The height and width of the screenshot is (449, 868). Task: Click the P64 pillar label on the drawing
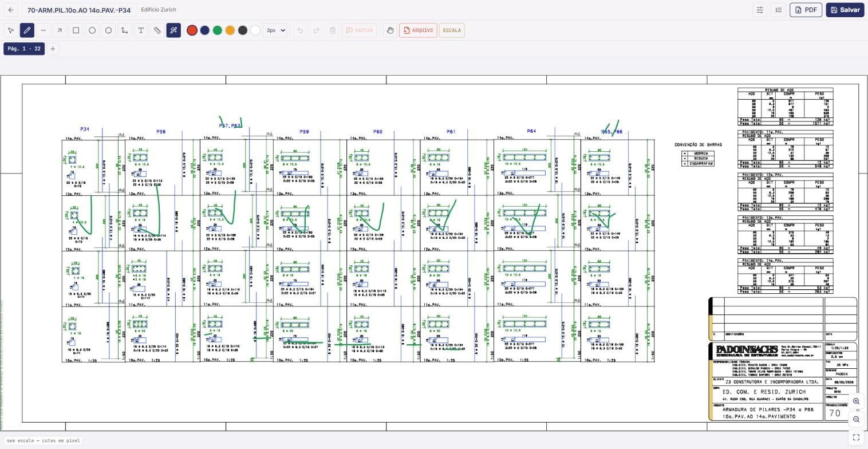coord(531,131)
